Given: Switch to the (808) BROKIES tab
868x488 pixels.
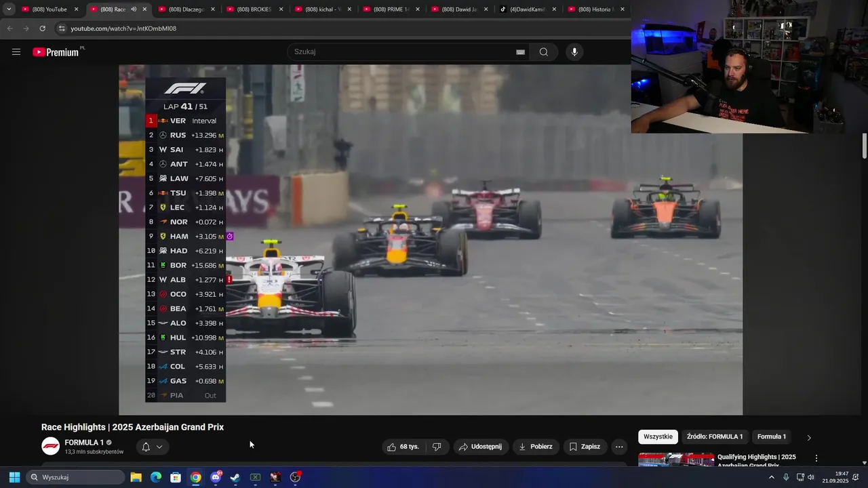Looking at the screenshot, I should [x=252, y=9].
